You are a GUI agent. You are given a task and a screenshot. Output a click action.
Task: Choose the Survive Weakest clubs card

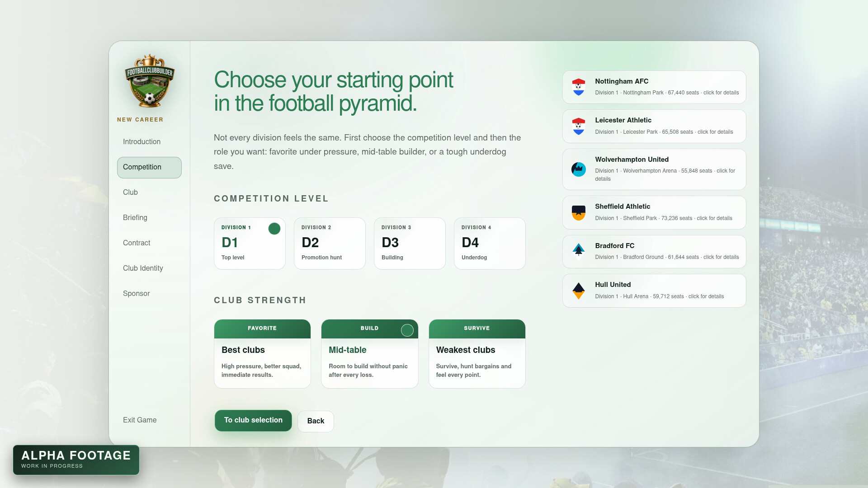coord(477,354)
